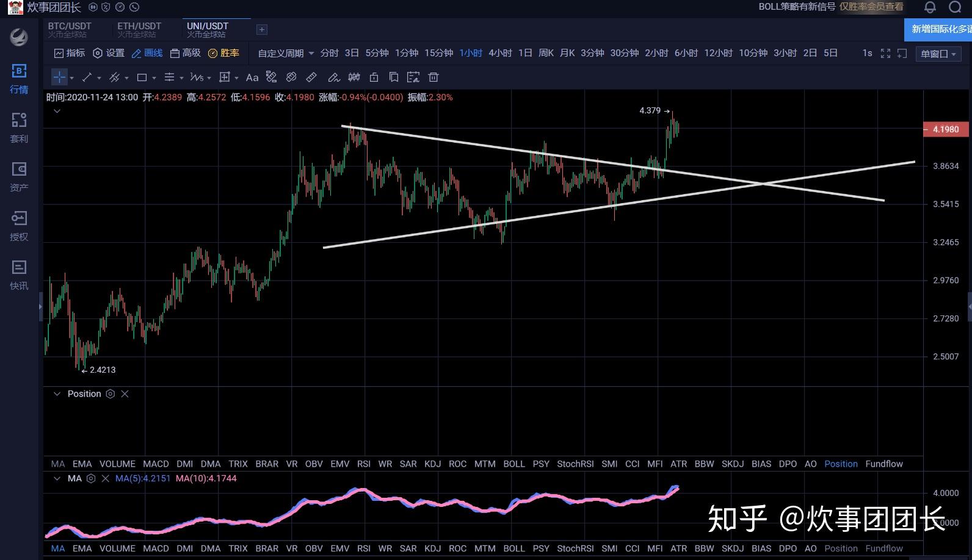Image resolution: width=972 pixels, height=560 pixels.
Task: Select the crosshair cursor tool
Action: [x=59, y=77]
